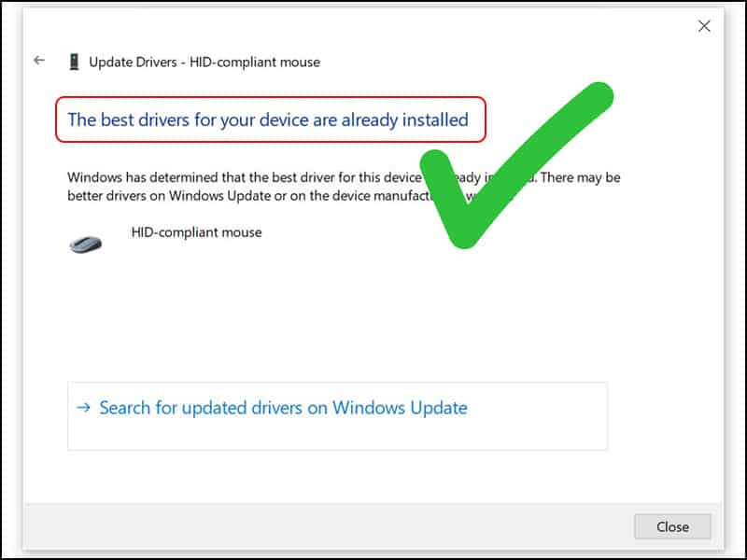Viewport: 747px width, 560px height.
Task: Select the driver device icon in the title bar
Action: [75, 61]
